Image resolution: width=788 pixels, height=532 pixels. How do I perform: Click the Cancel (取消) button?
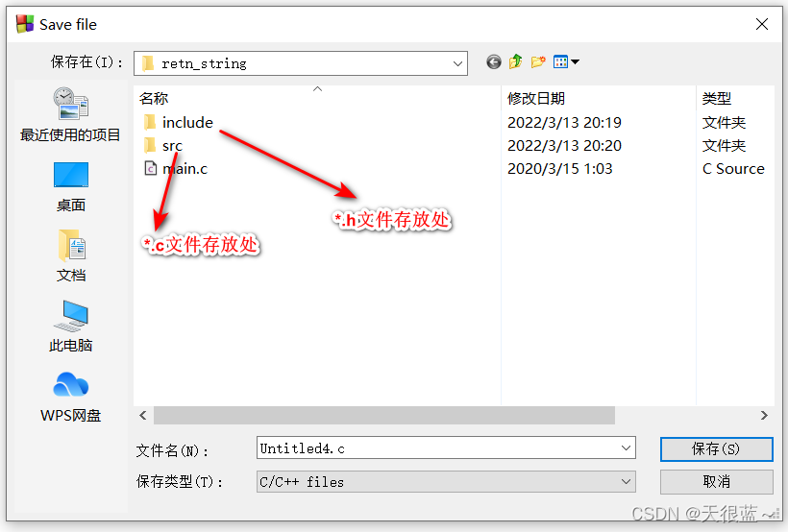(716, 482)
